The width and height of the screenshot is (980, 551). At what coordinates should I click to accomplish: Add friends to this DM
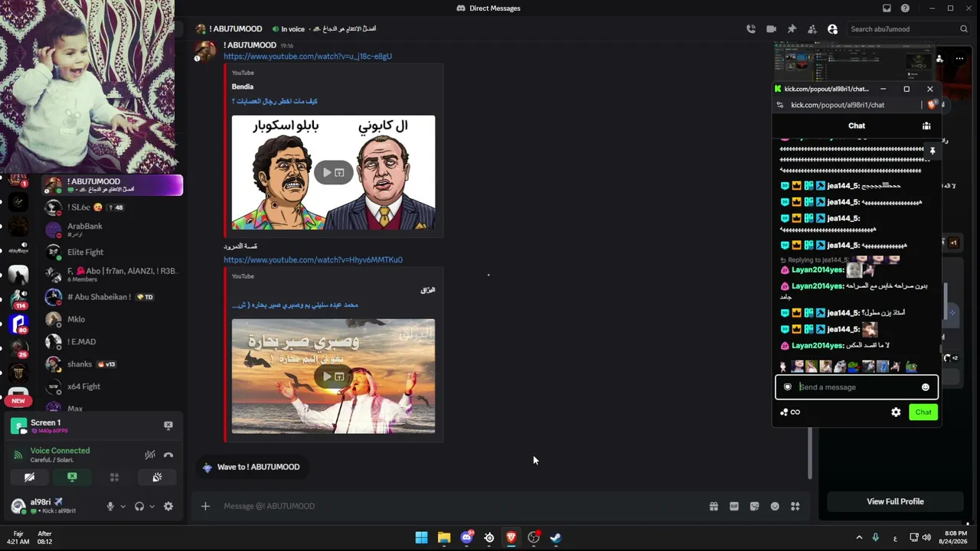click(812, 29)
